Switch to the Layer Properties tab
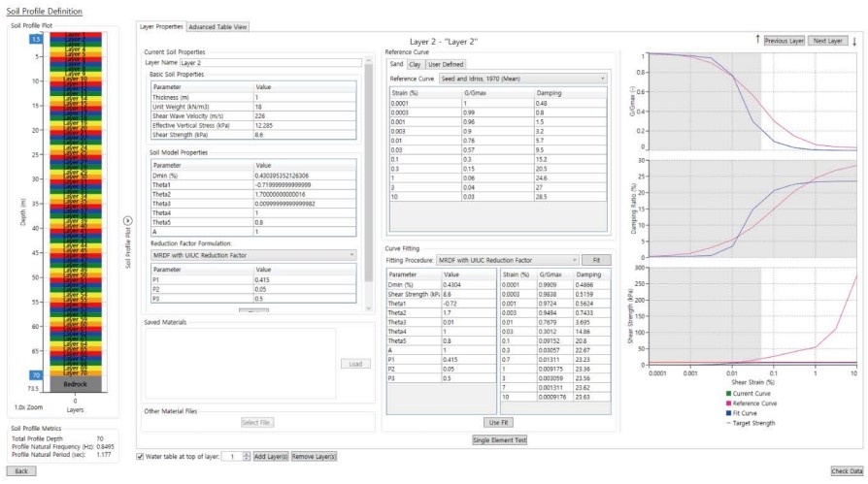 (x=161, y=26)
